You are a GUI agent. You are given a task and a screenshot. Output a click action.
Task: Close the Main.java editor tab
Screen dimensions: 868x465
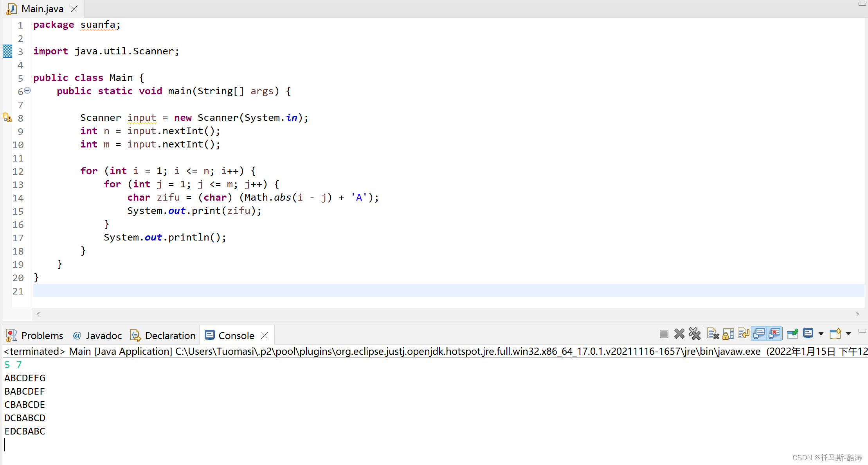pos(74,9)
